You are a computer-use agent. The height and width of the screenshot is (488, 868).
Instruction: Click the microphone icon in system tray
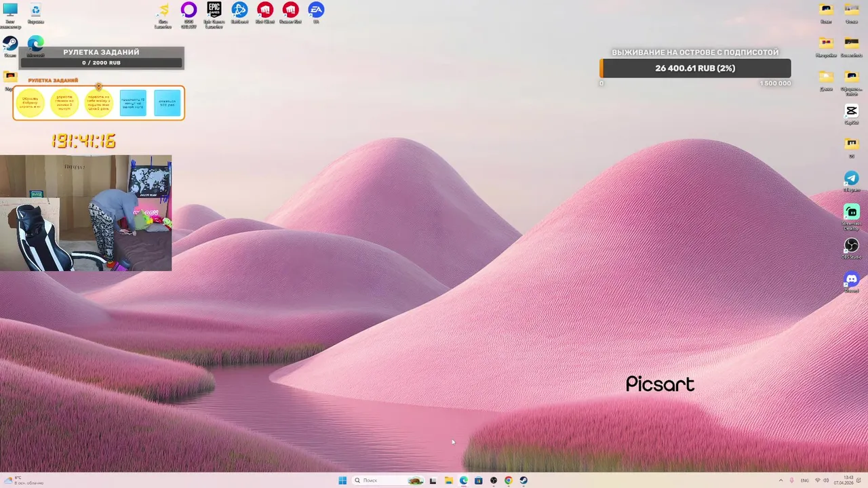(791, 481)
